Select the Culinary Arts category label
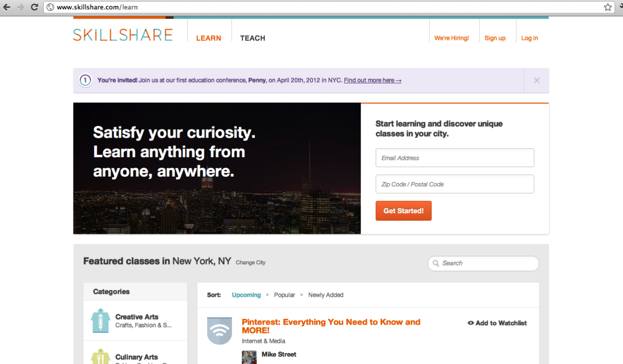This screenshot has height=364, width=623. pos(137,357)
